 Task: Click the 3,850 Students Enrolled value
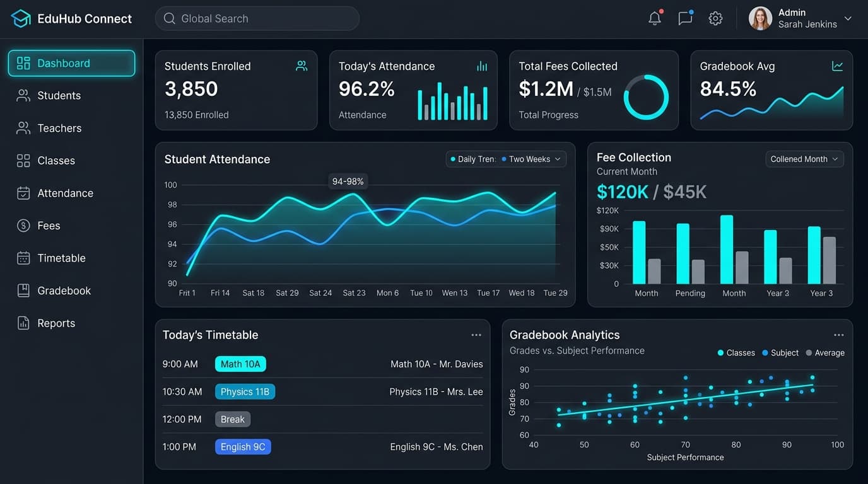point(191,89)
